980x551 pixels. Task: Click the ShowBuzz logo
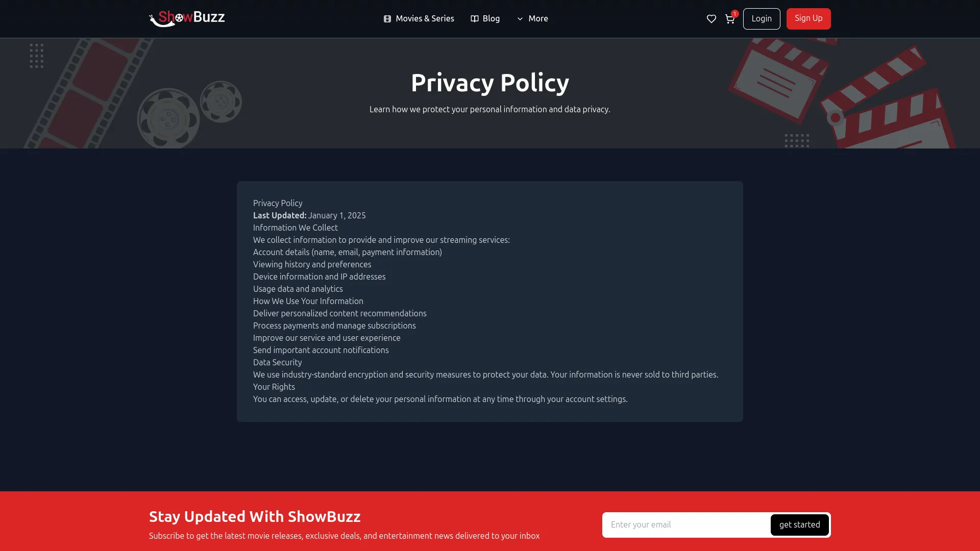point(187,18)
